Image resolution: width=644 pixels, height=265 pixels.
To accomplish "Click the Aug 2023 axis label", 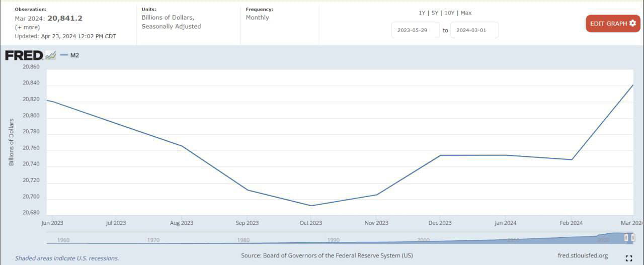I will (182, 223).
